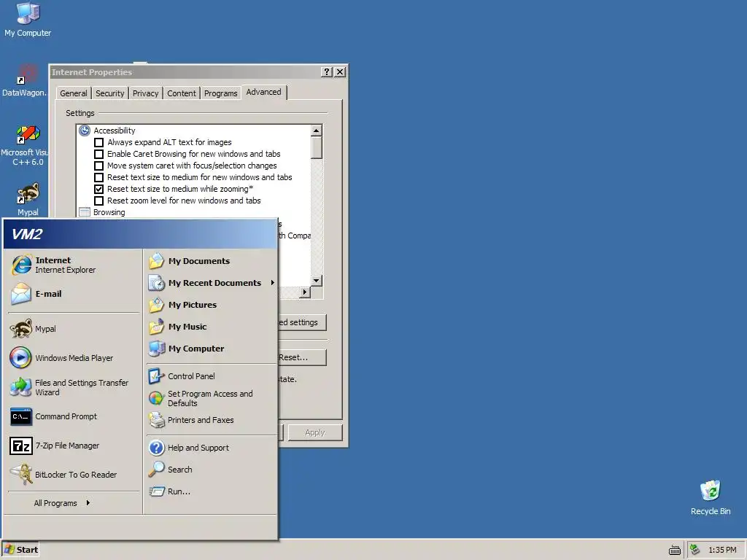Click the Reset... button

click(x=301, y=357)
